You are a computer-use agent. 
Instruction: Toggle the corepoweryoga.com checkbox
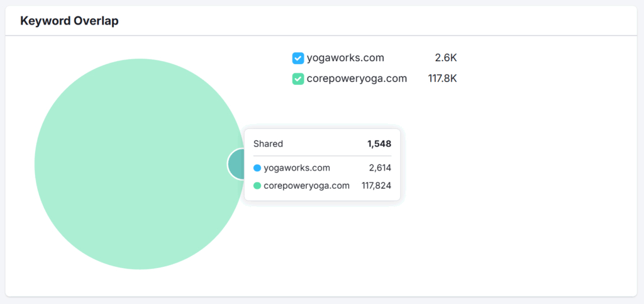pos(298,79)
